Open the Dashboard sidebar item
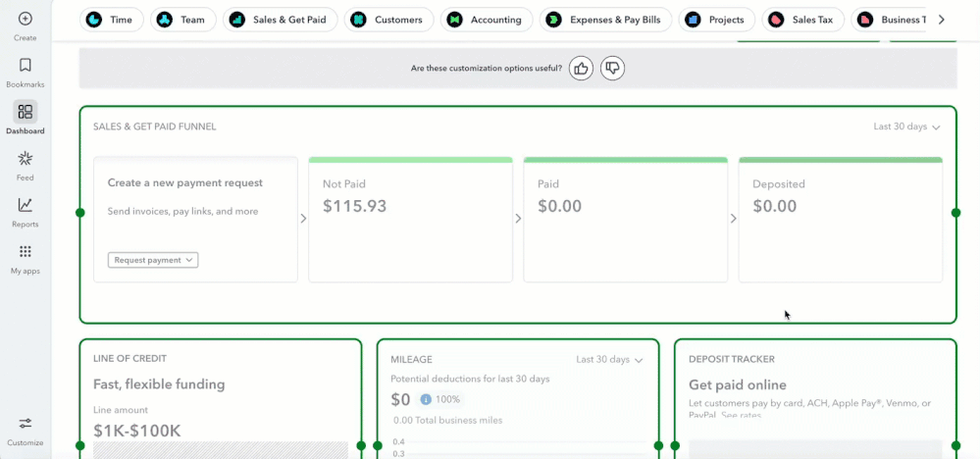The width and height of the screenshot is (980, 459). click(x=26, y=117)
